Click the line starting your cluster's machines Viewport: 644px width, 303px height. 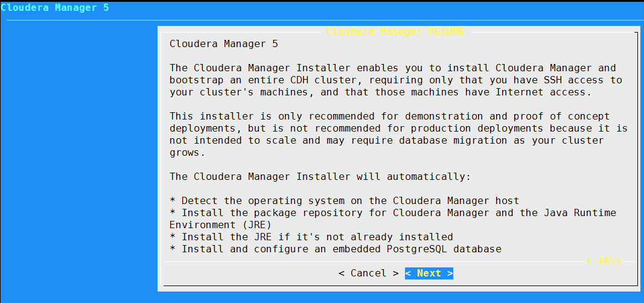pos(381,92)
